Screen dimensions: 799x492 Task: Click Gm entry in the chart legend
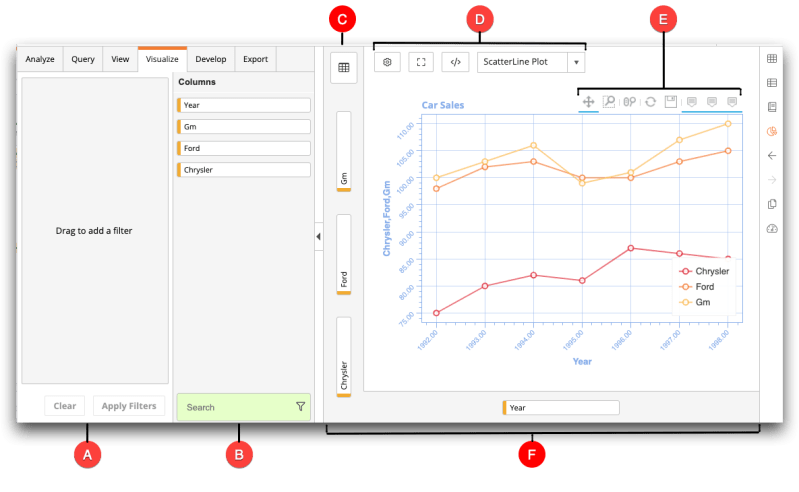click(x=695, y=302)
